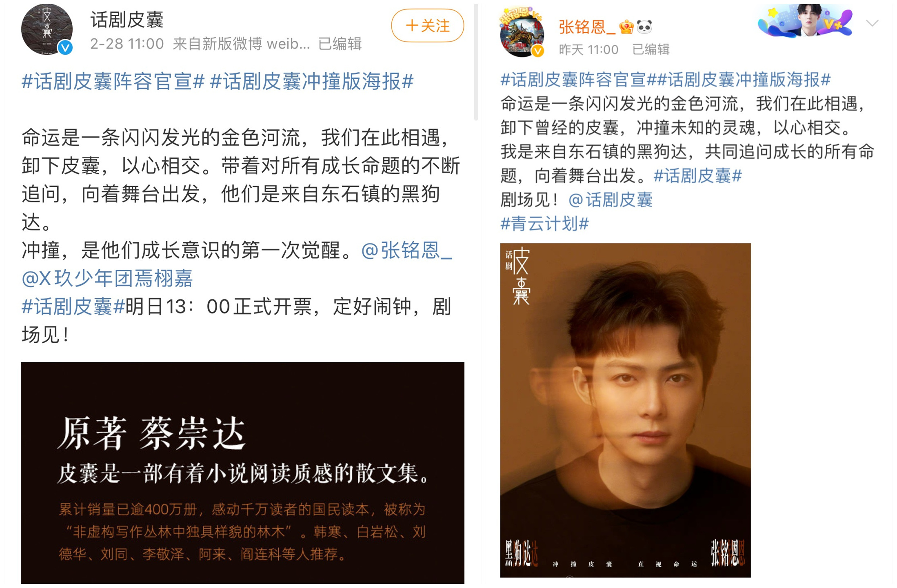
Task: Open the @话剧皮囊 mention in right post
Action: (x=611, y=200)
